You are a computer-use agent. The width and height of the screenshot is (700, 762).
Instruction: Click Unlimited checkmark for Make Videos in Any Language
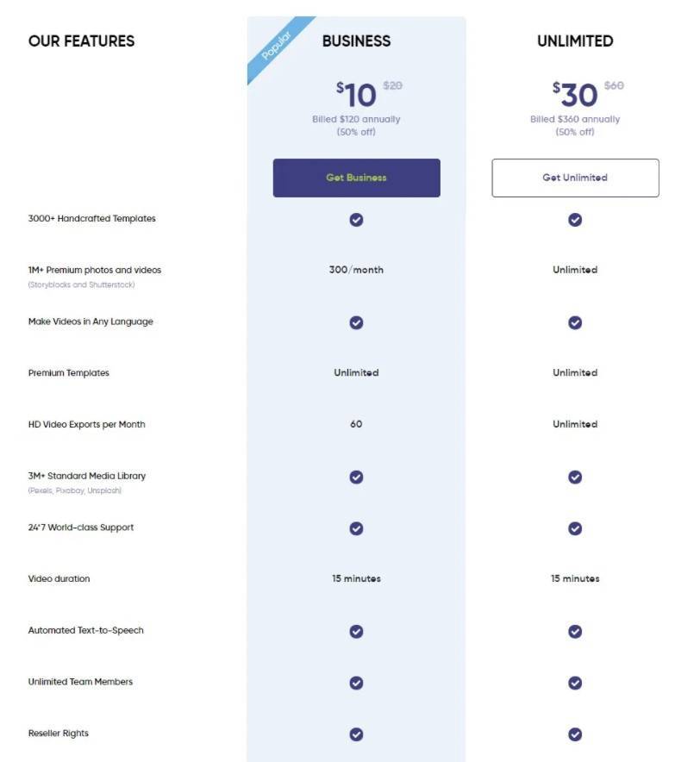point(575,322)
